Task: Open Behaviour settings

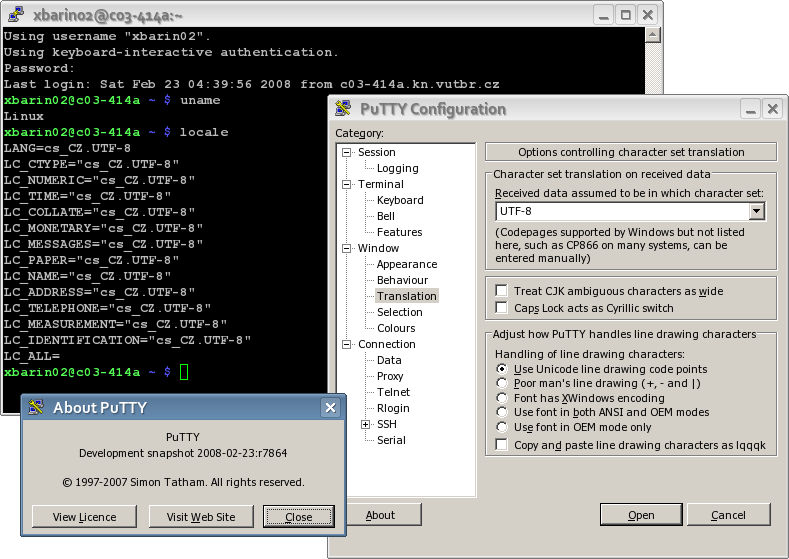Action: point(402,280)
